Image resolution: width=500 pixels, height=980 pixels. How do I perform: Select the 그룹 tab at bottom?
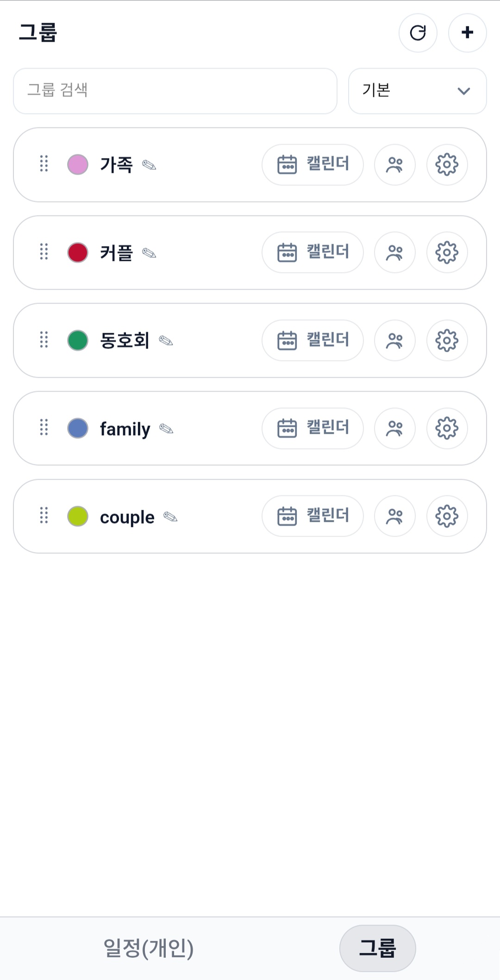click(x=377, y=948)
